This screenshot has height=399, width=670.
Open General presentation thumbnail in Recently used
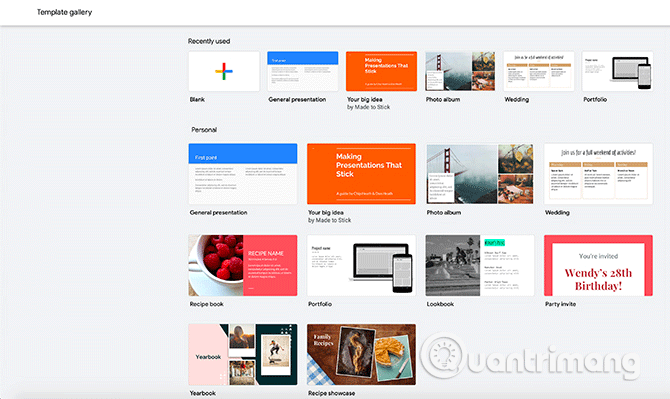[x=303, y=71]
